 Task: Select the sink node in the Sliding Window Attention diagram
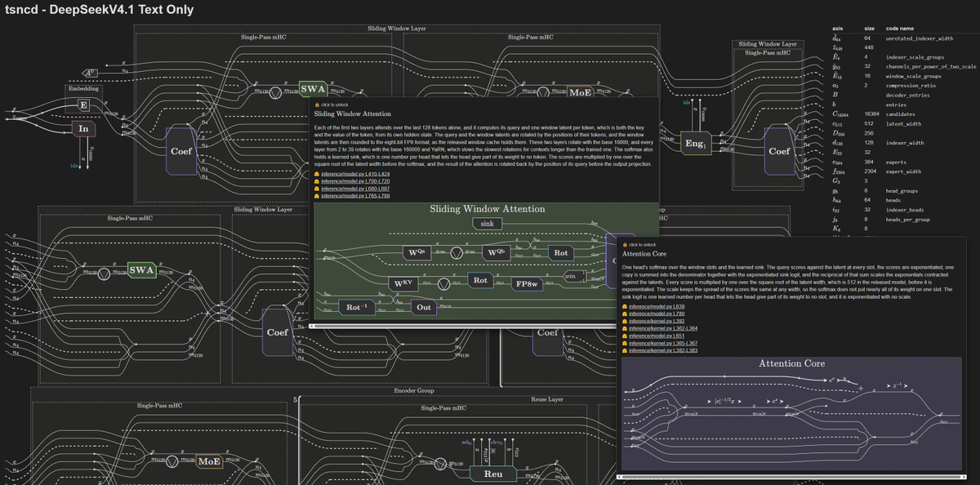pos(487,223)
